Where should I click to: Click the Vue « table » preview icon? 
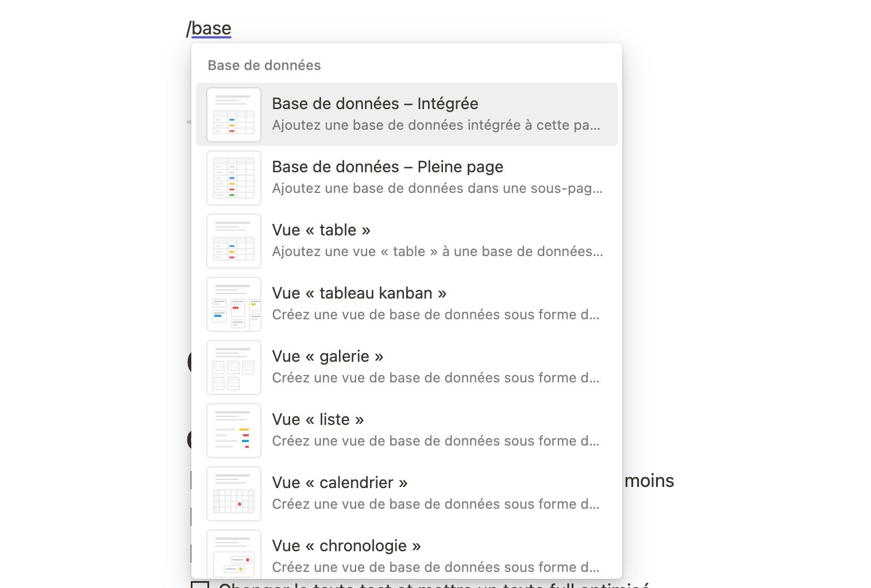[233, 241]
